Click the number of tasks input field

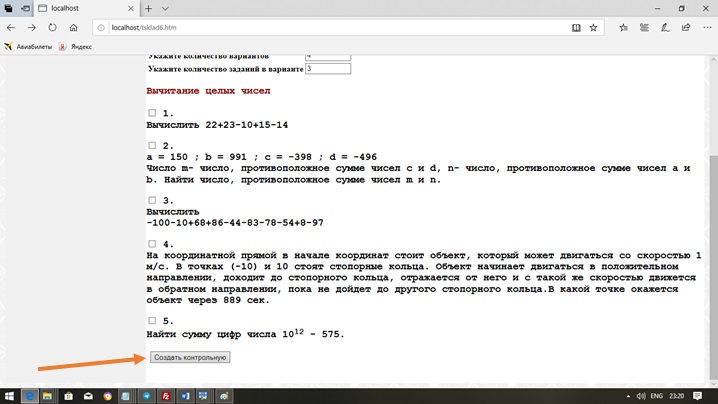(328, 69)
